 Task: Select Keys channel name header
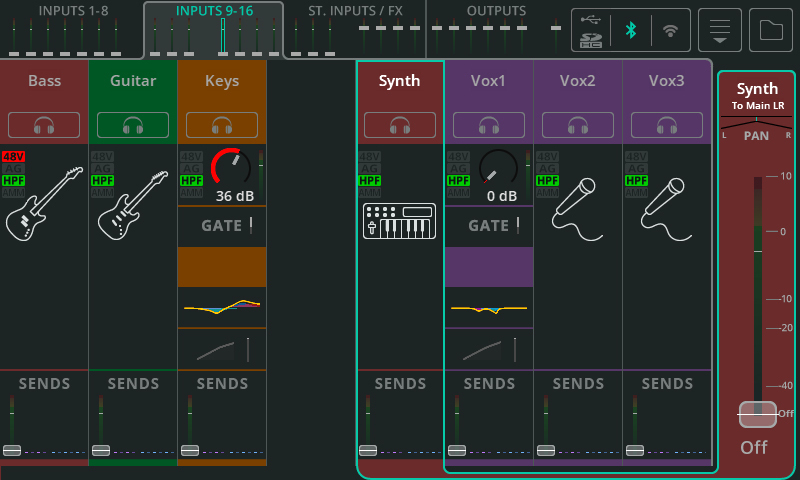(x=222, y=81)
